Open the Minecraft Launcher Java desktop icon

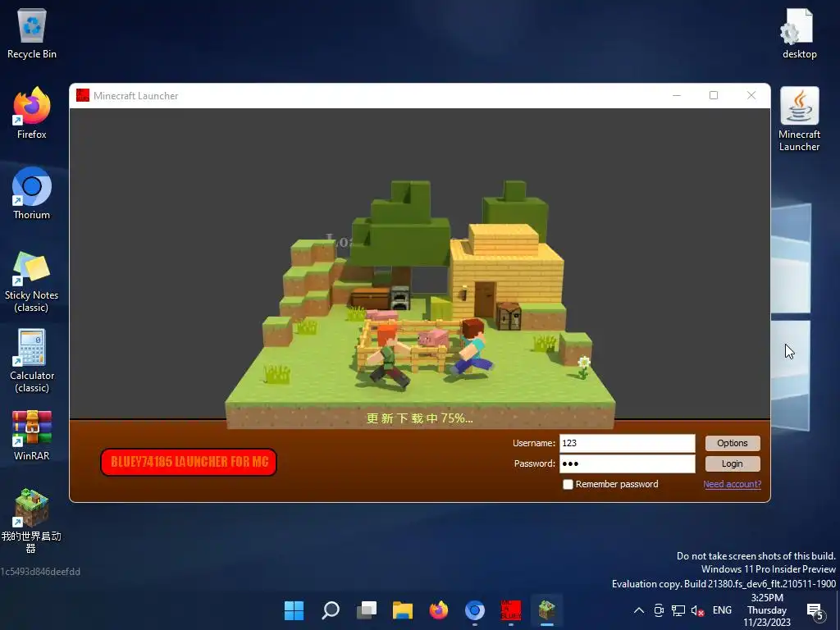click(799, 119)
